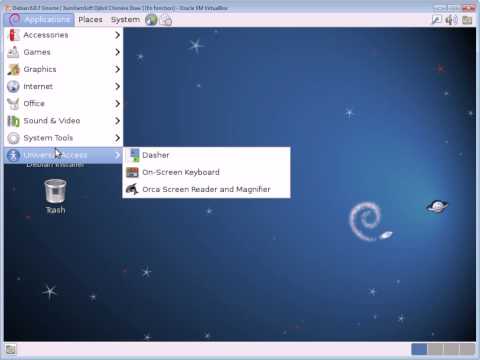
Task: Switch to the first workspace
Action: click(419, 349)
